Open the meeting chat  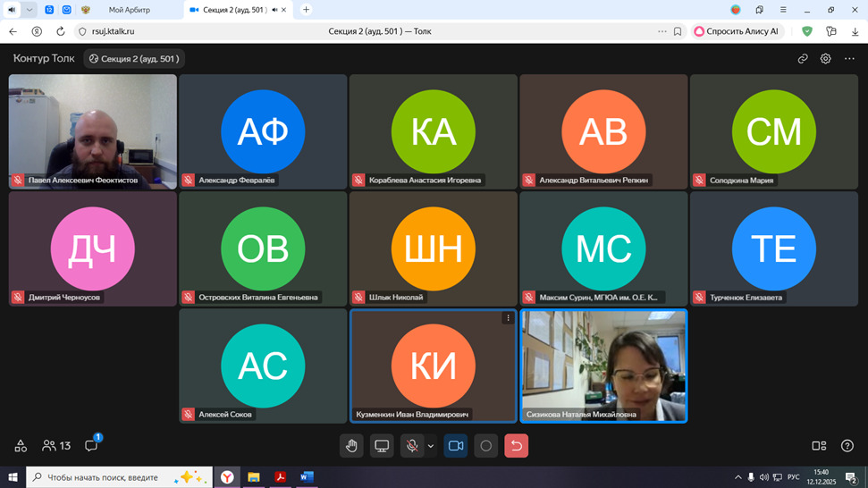click(91, 445)
